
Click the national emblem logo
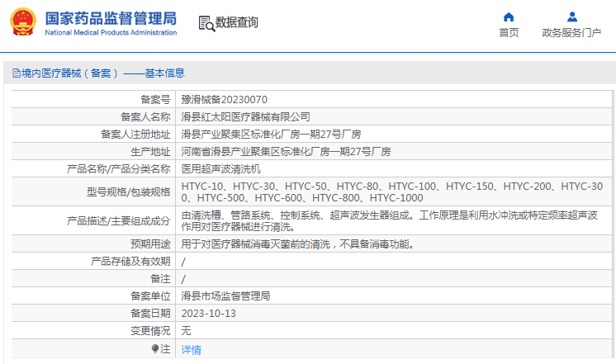click(23, 22)
